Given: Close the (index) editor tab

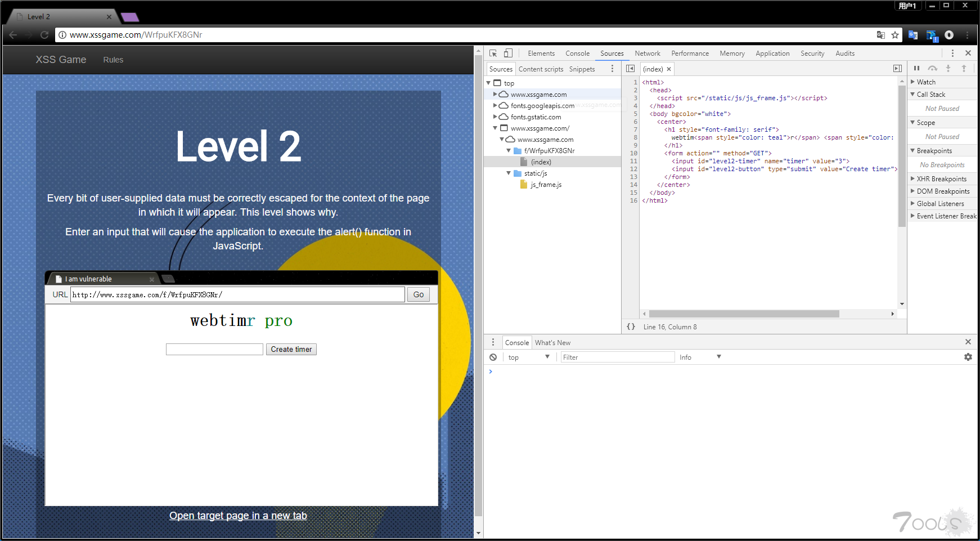Looking at the screenshot, I should coord(669,69).
